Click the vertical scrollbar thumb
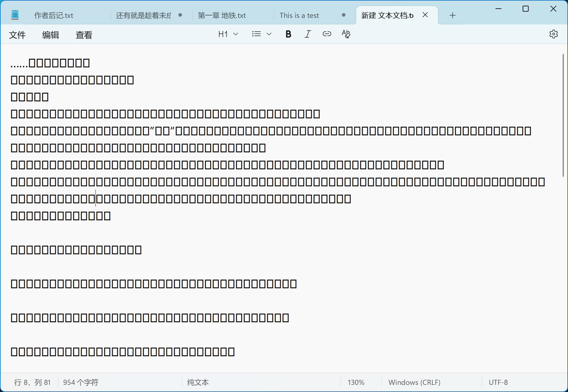 tap(563, 115)
